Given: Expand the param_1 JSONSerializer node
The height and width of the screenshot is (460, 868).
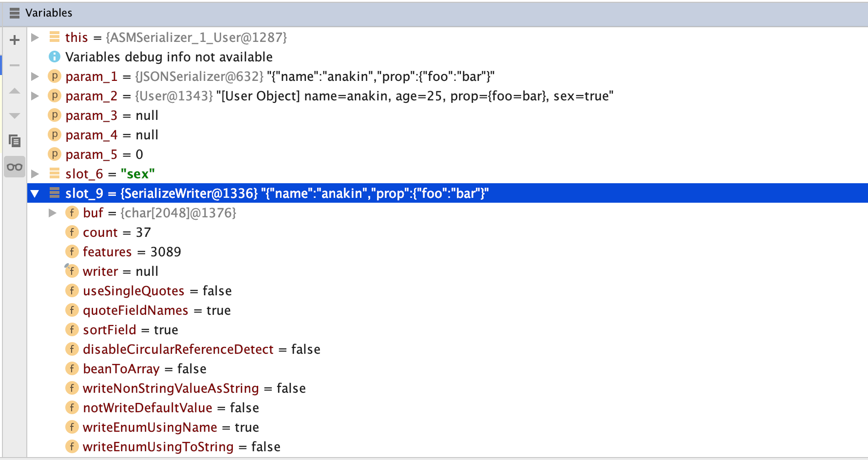Looking at the screenshot, I should coord(35,77).
